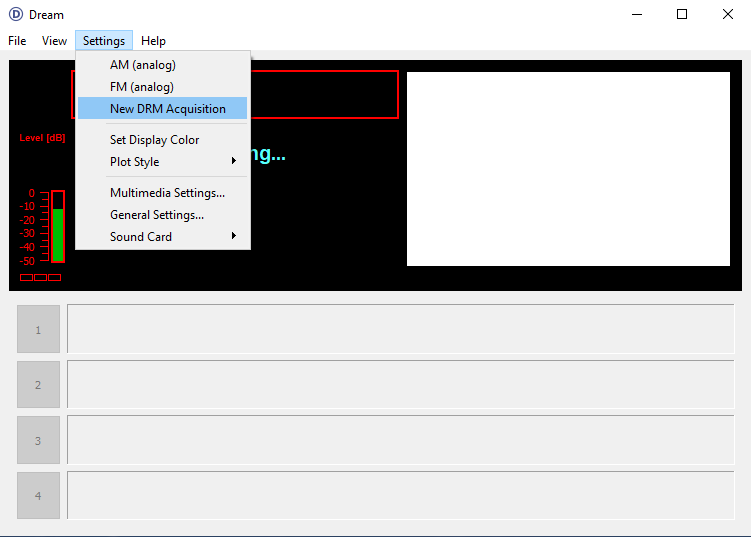Click the Settings menu header
This screenshot has height=537, width=751.
coord(104,41)
